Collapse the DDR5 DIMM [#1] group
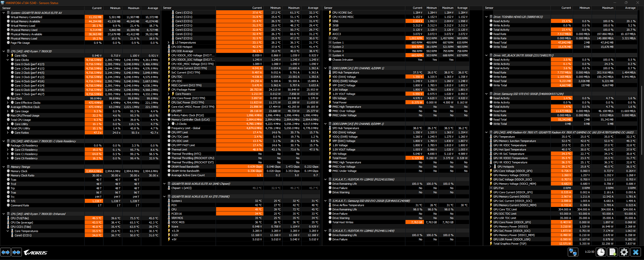The width and height of the screenshot is (644, 260). pos(326,68)
